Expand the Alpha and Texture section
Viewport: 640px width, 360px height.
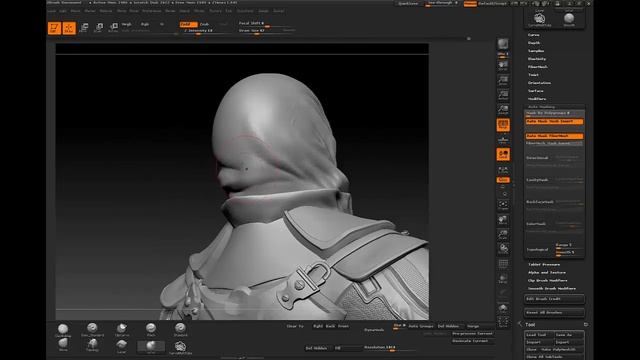547,272
